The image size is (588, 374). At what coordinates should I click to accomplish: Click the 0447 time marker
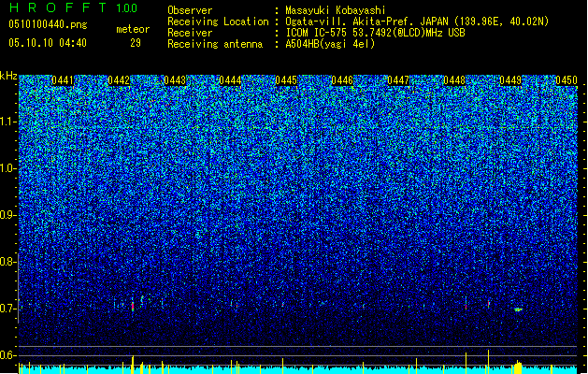(398, 80)
